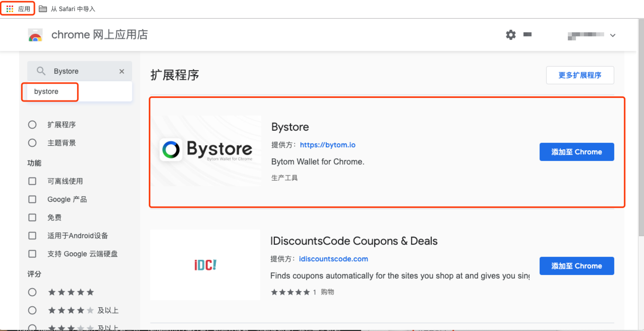Click the search magnifier icon
This screenshot has height=331, width=644.
pyautogui.click(x=41, y=71)
